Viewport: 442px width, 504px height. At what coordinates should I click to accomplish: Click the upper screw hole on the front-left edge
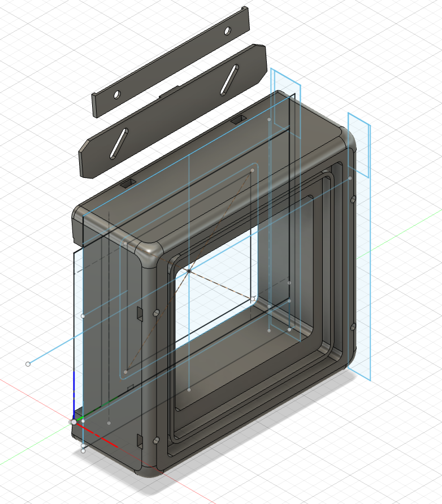point(156,313)
